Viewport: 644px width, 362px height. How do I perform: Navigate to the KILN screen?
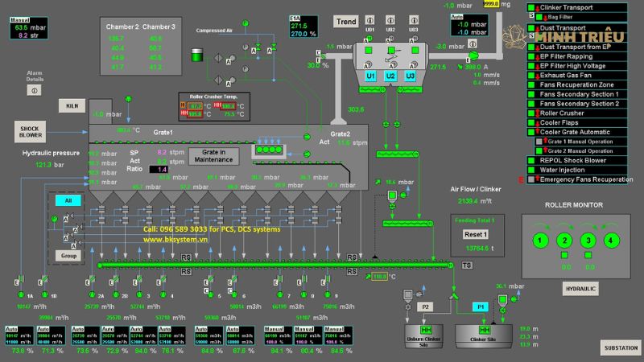point(71,106)
